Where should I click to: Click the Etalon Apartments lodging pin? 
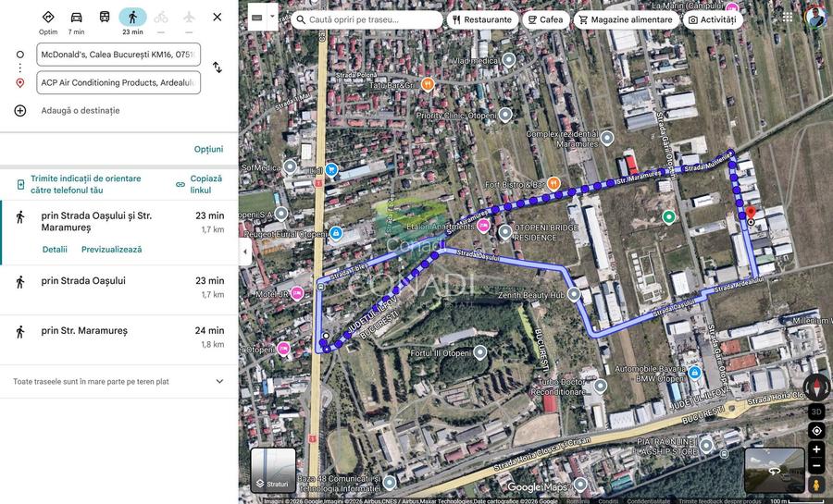(x=483, y=226)
